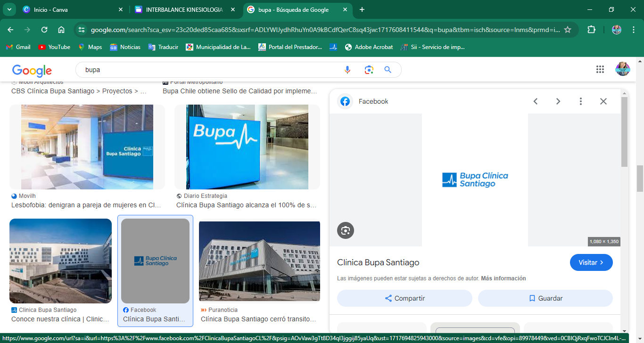Open the Google account avatar

[623, 69]
